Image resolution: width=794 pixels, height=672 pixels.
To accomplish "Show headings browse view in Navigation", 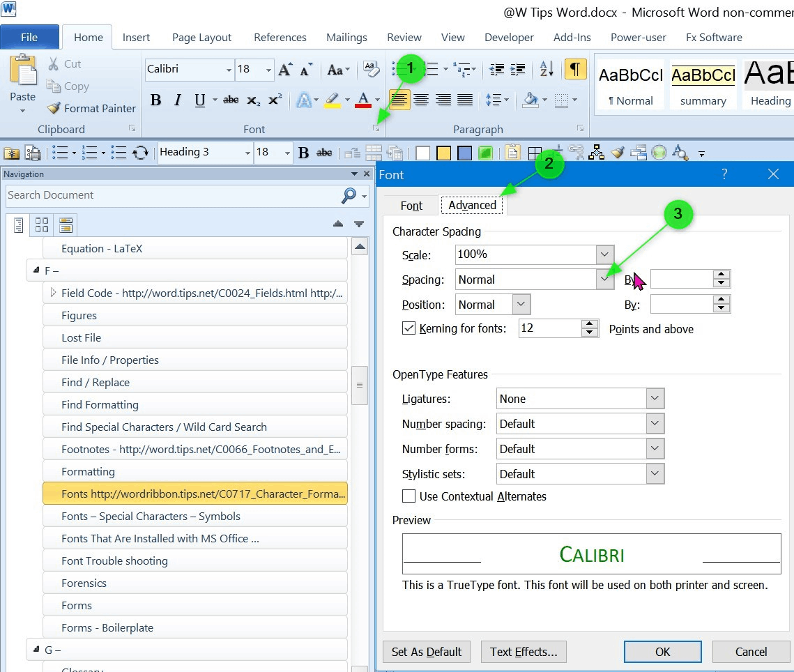I will coord(18,225).
